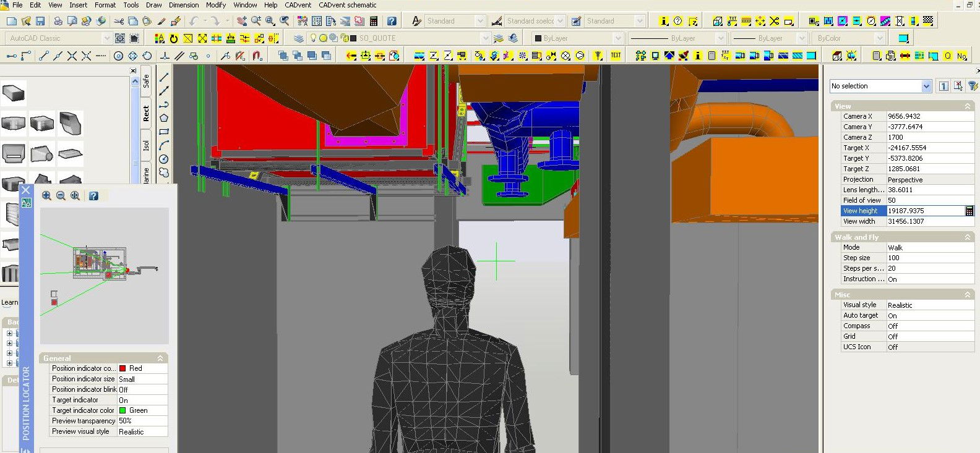Open the Dimension menu
This screenshot has width=980, height=453.
(184, 5)
